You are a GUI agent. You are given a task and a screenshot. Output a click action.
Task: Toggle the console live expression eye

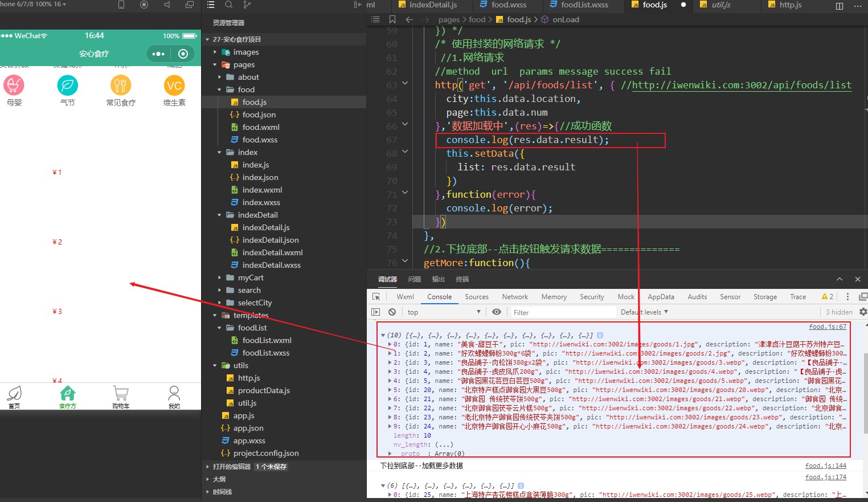coord(497,312)
